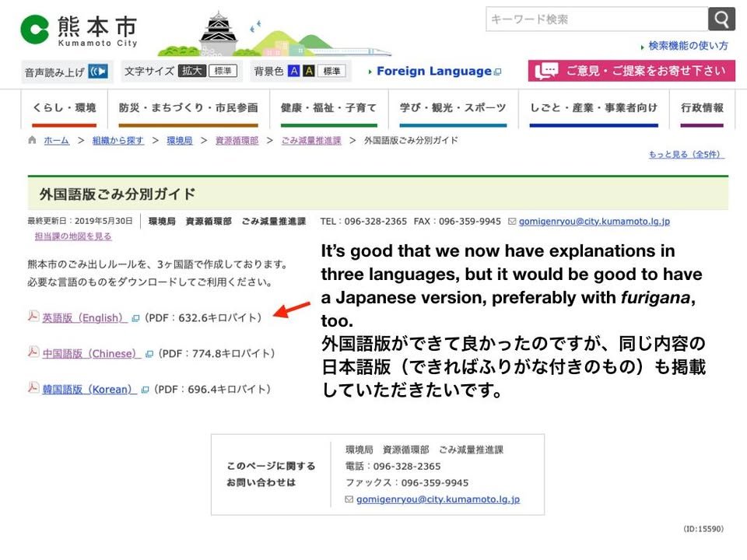Click the Kumamoto City logo
Viewport: 747px width, 560px height.
click(x=79, y=30)
